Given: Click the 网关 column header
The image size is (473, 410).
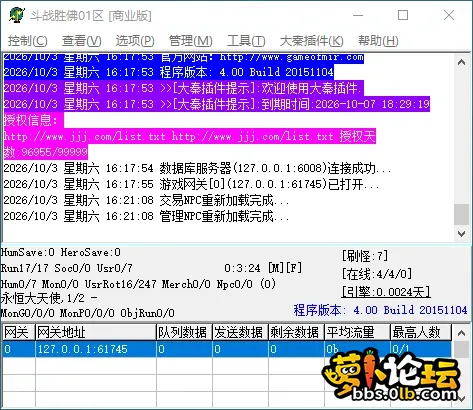Looking at the screenshot, I should tap(19, 332).
